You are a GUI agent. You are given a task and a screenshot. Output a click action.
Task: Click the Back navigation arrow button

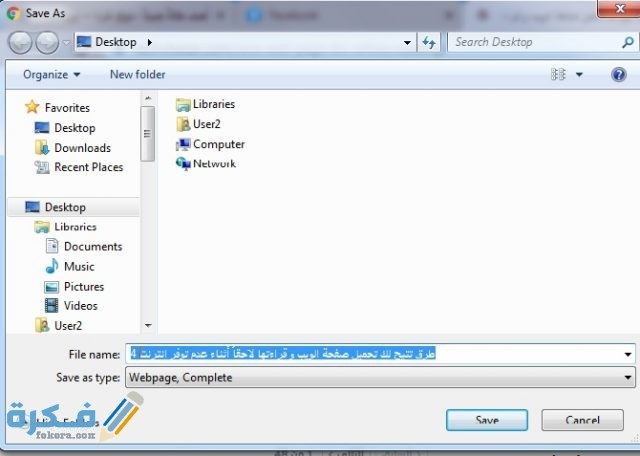[x=21, y=42]
